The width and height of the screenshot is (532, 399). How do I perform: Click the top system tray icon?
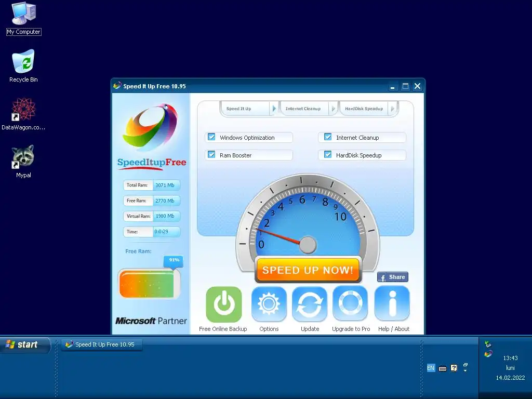click(x=488, y=344)
